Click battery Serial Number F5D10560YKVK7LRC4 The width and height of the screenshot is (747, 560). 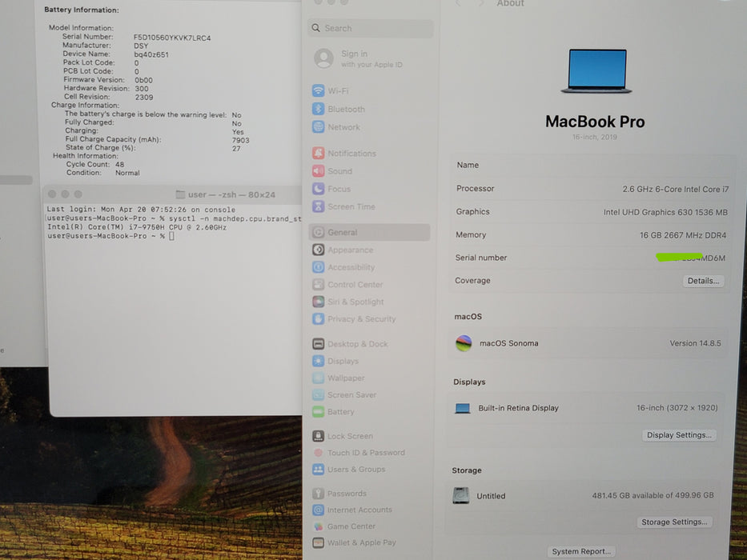tap(172, 38)
